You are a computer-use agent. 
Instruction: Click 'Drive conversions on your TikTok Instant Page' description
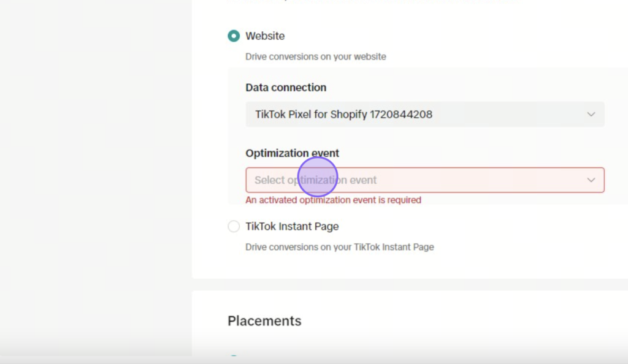(x=340, y=247)
